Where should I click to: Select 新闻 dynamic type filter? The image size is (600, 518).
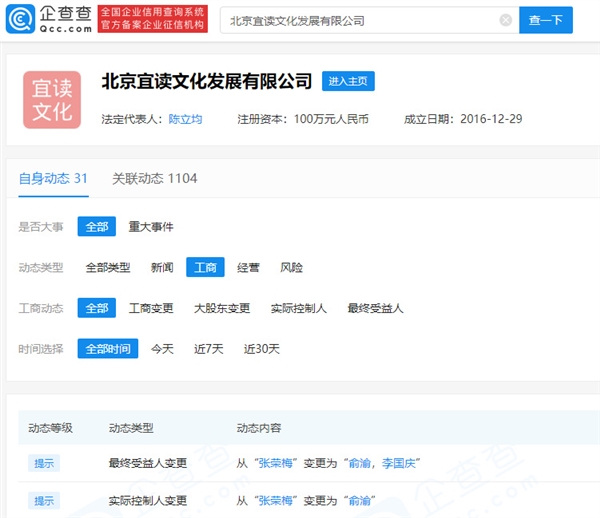click(162, 268)
